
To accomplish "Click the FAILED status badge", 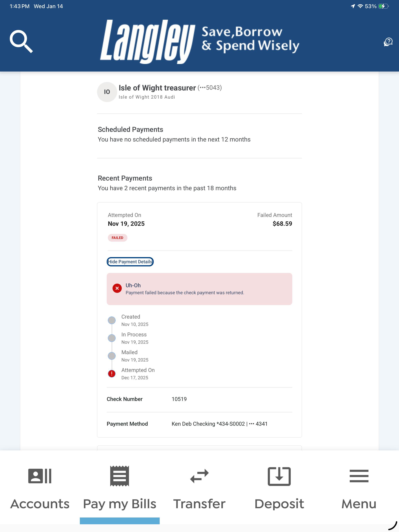I will (x=117, y=238).
